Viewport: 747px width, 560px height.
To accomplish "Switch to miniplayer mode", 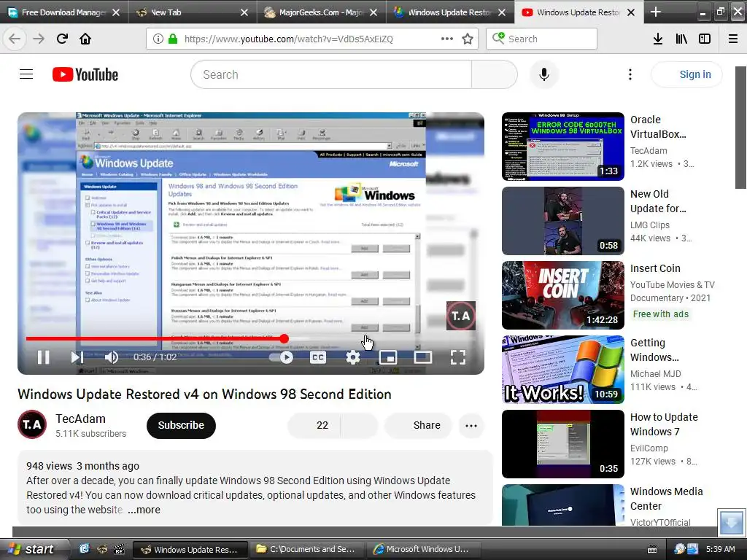I will coord(388,357).
